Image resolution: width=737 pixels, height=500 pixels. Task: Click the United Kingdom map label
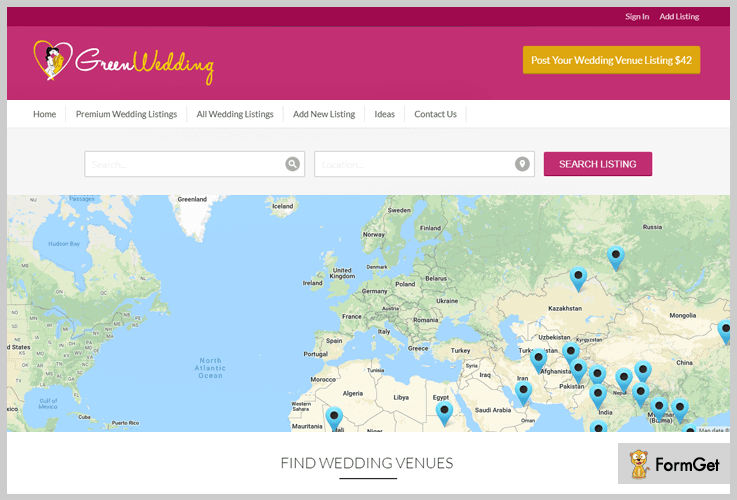[x=342, y=273]
